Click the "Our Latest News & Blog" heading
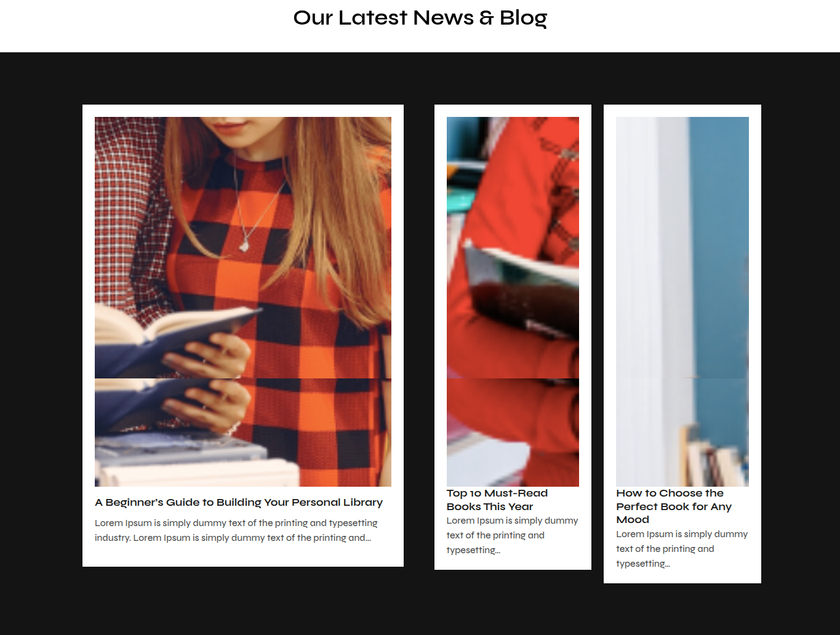Viewport: 840px width, 635px height. 420,18
